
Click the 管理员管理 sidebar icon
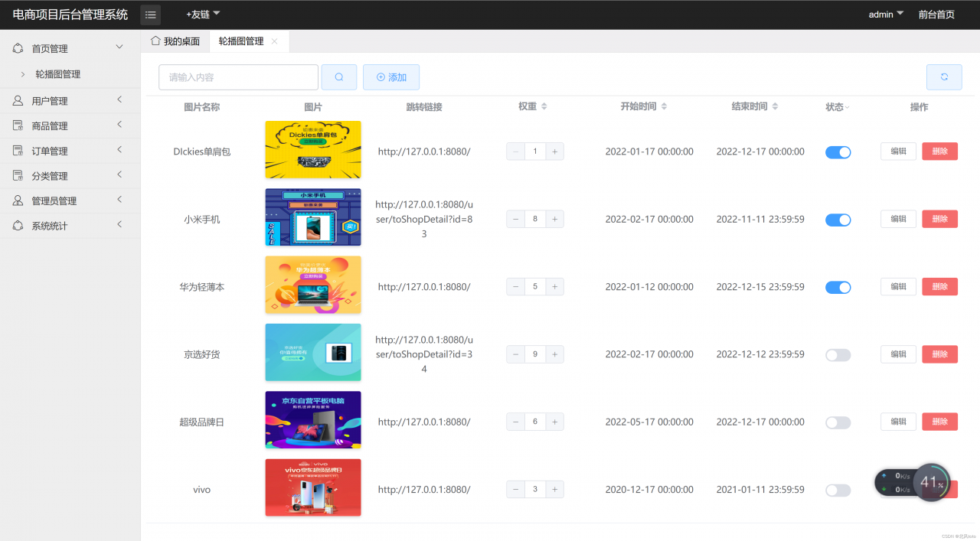(18, 200)
